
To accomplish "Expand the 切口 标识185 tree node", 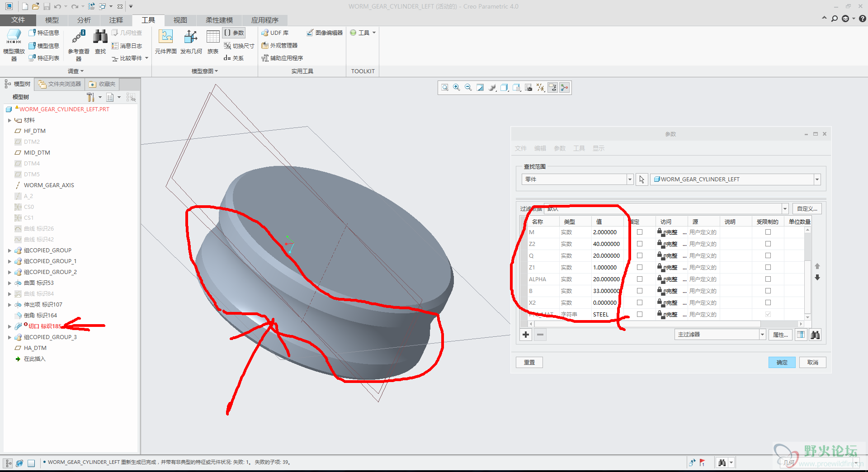I will [x=9, y=326].
